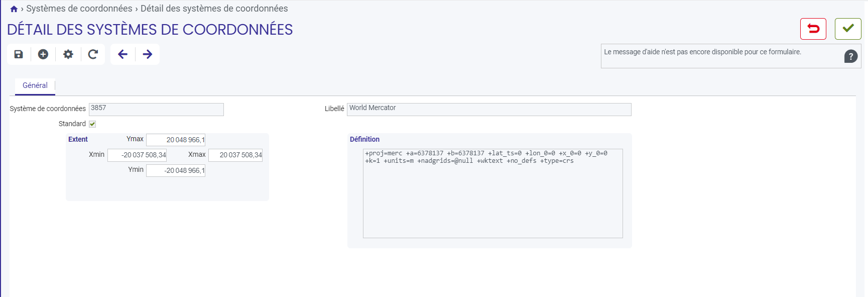The height and width of the screenshot is (297, 868).
Task: Click inside the Définition text area
Action: (493, 193)
